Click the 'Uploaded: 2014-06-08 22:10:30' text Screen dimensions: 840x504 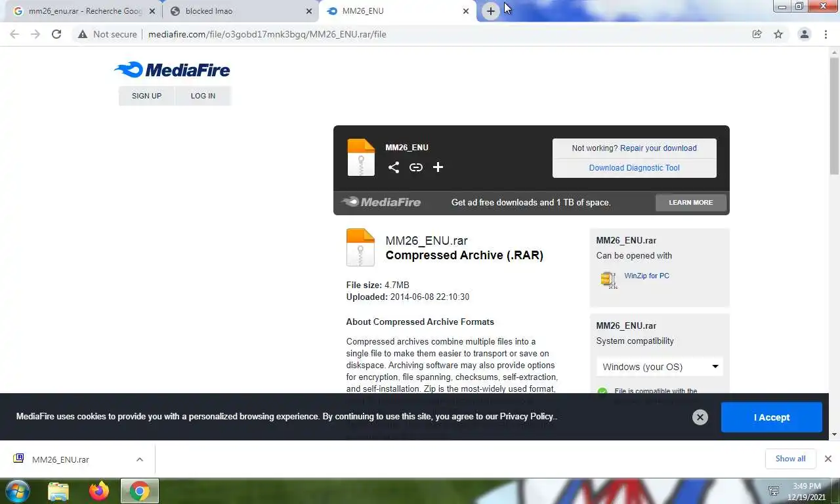click(x=408, y=297)
